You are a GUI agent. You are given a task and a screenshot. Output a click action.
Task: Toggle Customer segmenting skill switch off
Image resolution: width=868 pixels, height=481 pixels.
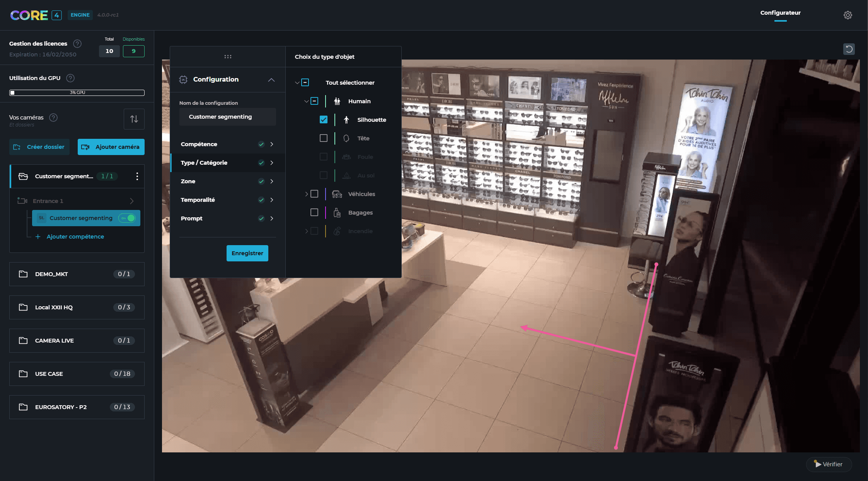(x=127, y=218)
